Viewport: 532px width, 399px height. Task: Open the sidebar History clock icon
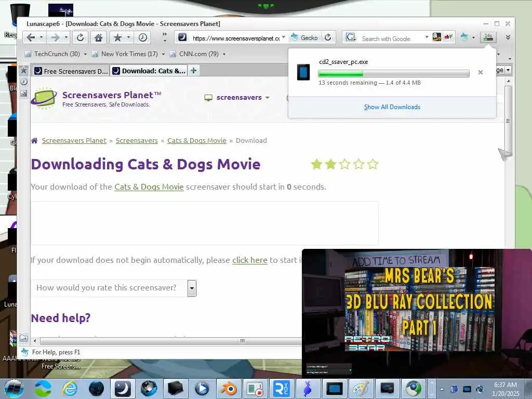[24, 82]
